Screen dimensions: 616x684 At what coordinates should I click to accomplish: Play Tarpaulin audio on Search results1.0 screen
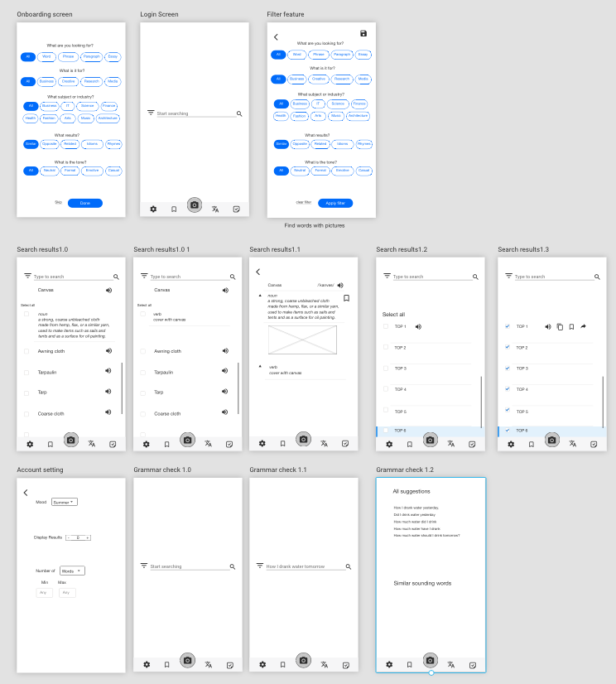click(108, 372)
